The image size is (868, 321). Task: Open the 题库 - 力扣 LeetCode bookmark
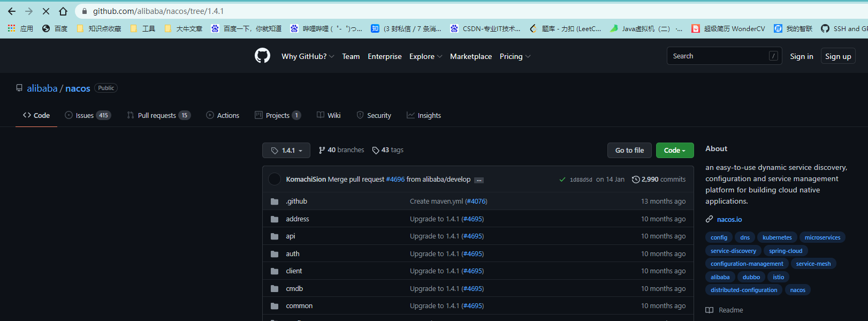(x=566, y=28)
